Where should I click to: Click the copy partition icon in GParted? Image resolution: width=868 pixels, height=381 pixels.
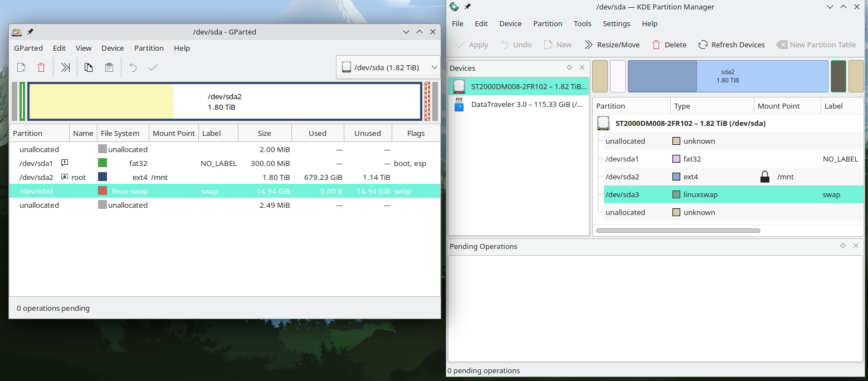click(x=89, y=67)
